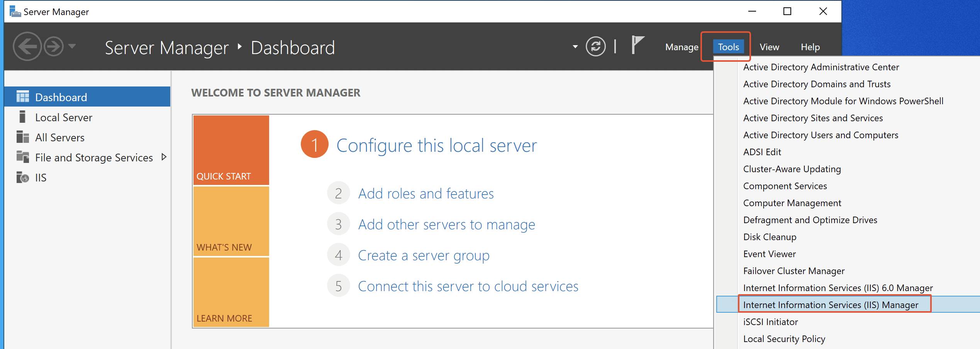Open the navigation history dropdown arrow
Viewport: 980px width, 349px height.
[x=72, y=46]
